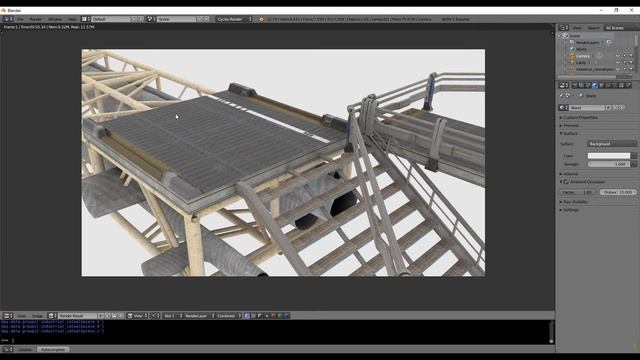Click the World name field
This screenshot has width=640, height=360.
(587, 108)
